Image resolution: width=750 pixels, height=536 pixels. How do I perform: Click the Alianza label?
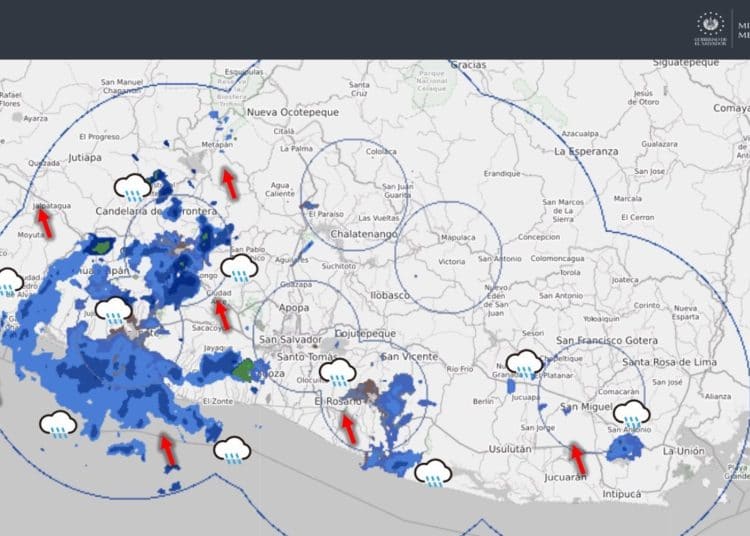[x=717, y=396]
